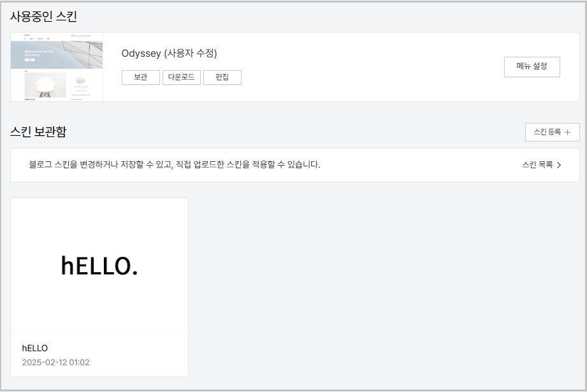This screenshot has height=392, width=587.
Task: Open the full skin list via 스킨 목록
Action: pyautogui.click(x=537, y=164)
